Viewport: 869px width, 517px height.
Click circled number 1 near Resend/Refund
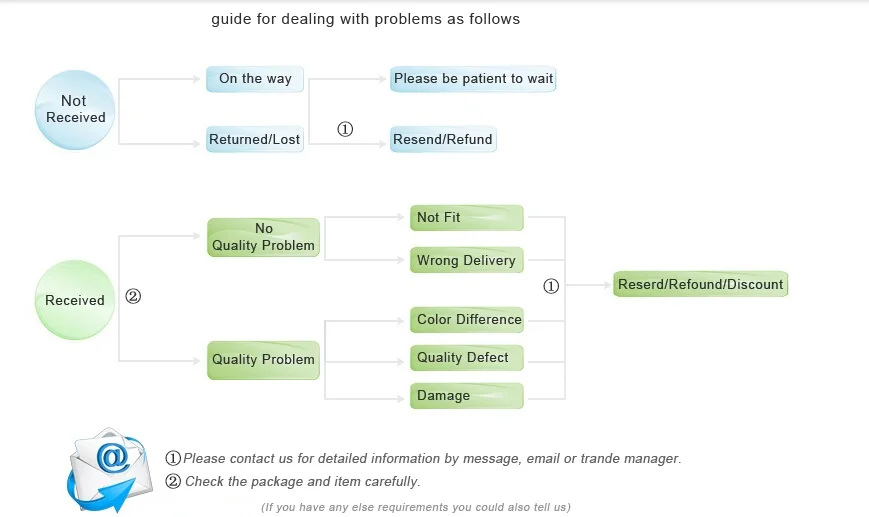click(345, 129)
